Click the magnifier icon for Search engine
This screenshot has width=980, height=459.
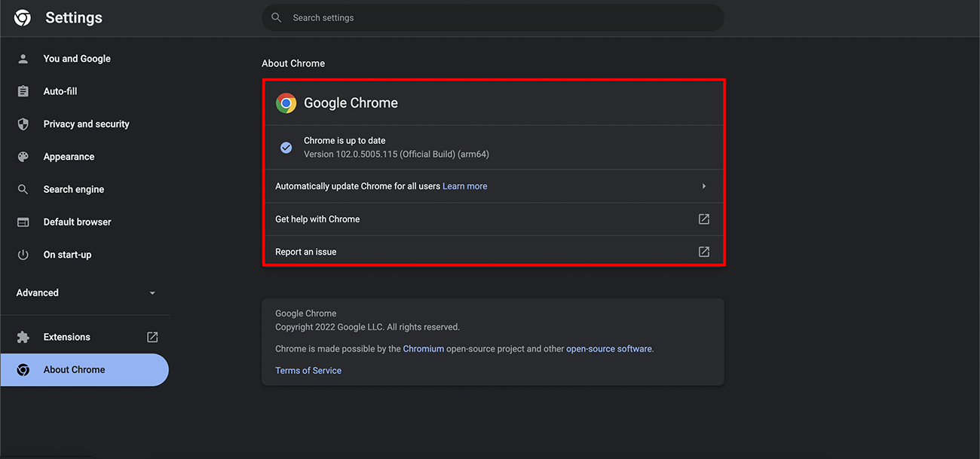coord(23,189)
